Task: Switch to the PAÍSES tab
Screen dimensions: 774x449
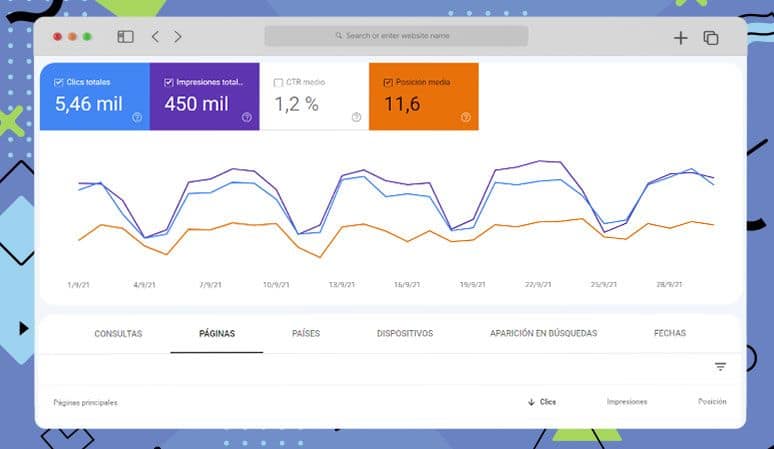Action: point(306,333)
